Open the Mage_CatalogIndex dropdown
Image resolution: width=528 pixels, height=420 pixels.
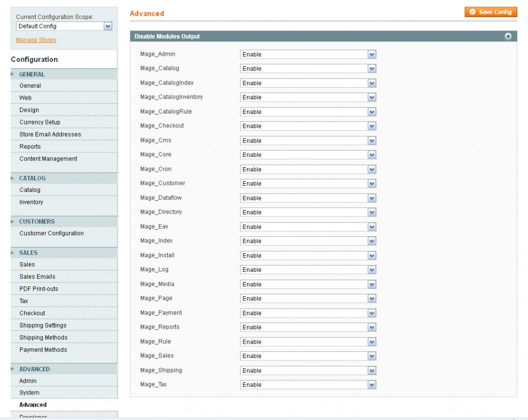tap(308, 83)
